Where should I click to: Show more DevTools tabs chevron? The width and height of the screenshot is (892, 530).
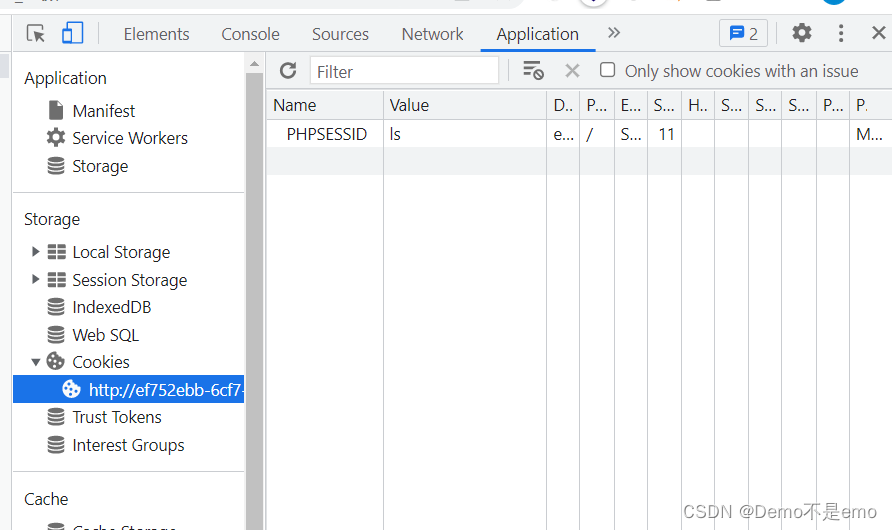coord(613,33)
